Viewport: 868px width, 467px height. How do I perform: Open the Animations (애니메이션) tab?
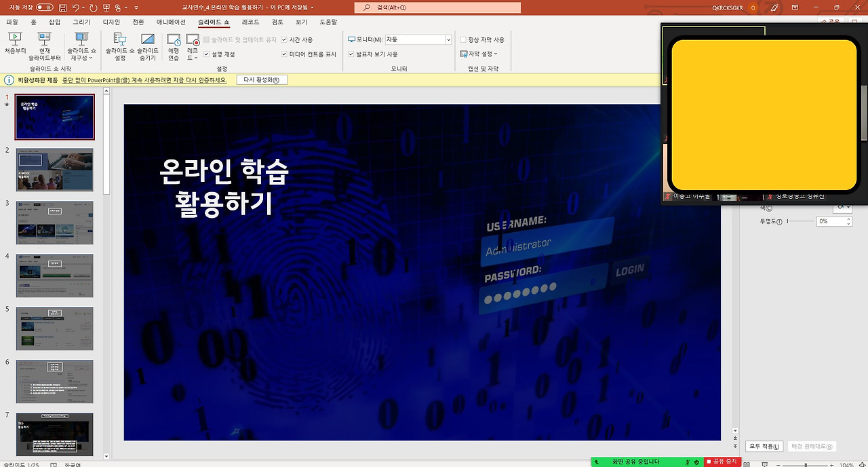tap(171, 22)
